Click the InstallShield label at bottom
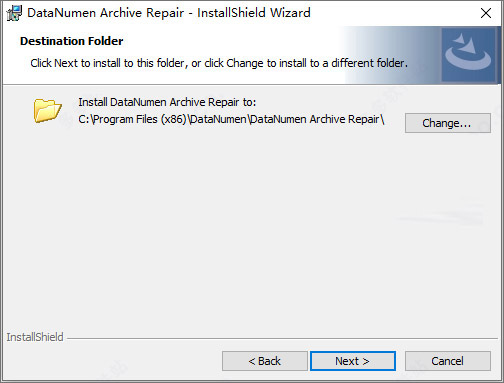The image size is (504, 383). tap(35, 337)
